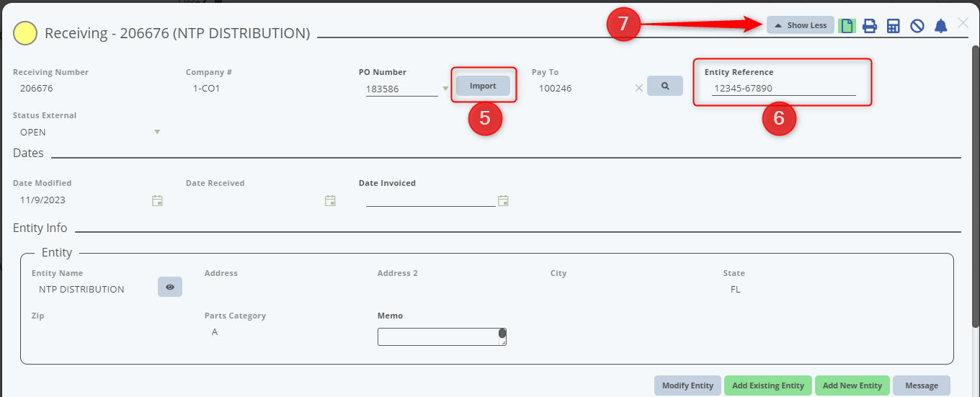Image resolution: width=980 pixels, height=397 pixels.
Task: Expand the Status External dropdown arrow
Action: point(157,132)
